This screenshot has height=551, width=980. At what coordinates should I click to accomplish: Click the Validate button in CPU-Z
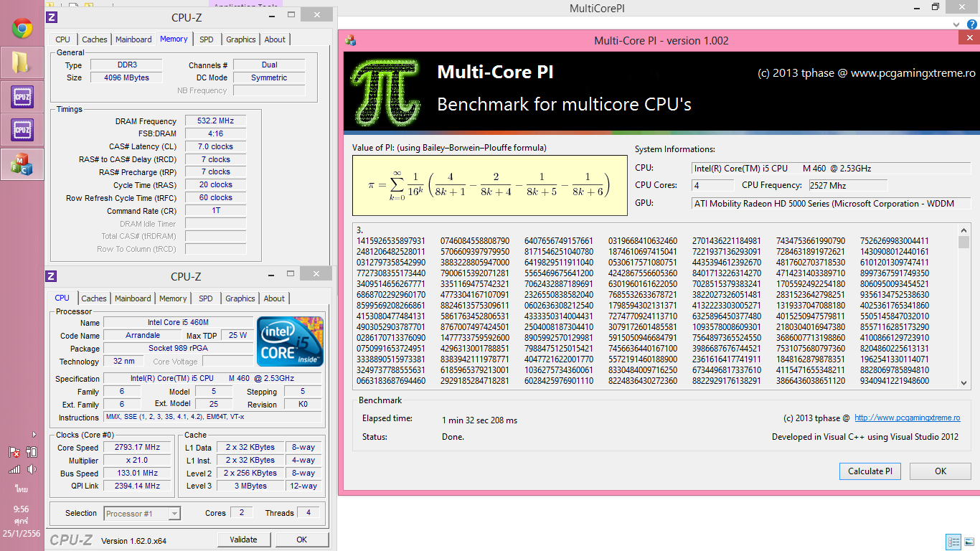click(243, 540)
